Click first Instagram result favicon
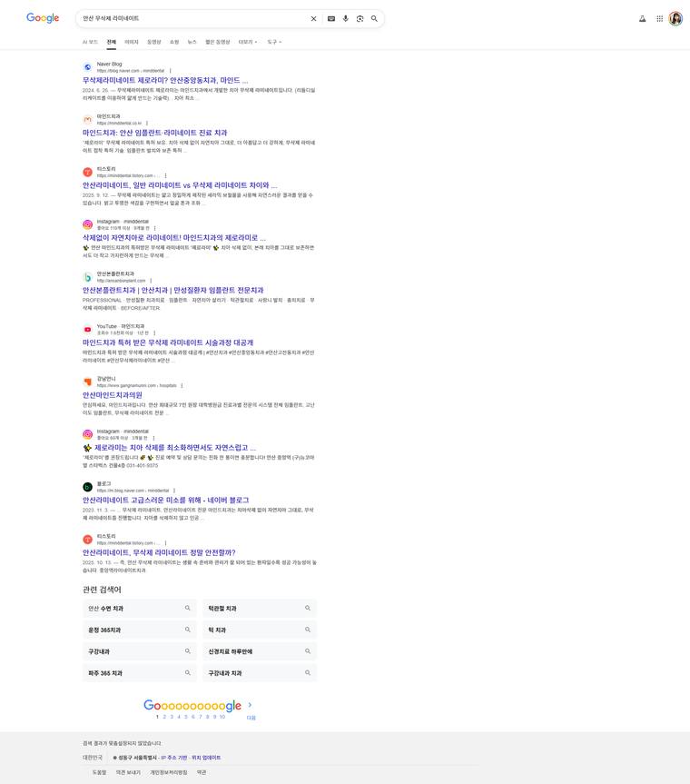Image resolution: width=690 pixels, height=784 pixels. (x=87, y=224)
